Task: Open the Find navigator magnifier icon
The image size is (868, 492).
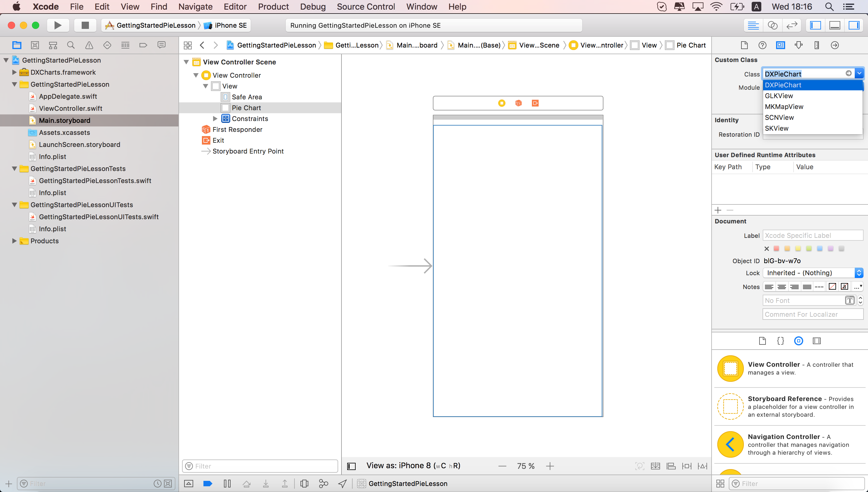Action: (71, 45)
